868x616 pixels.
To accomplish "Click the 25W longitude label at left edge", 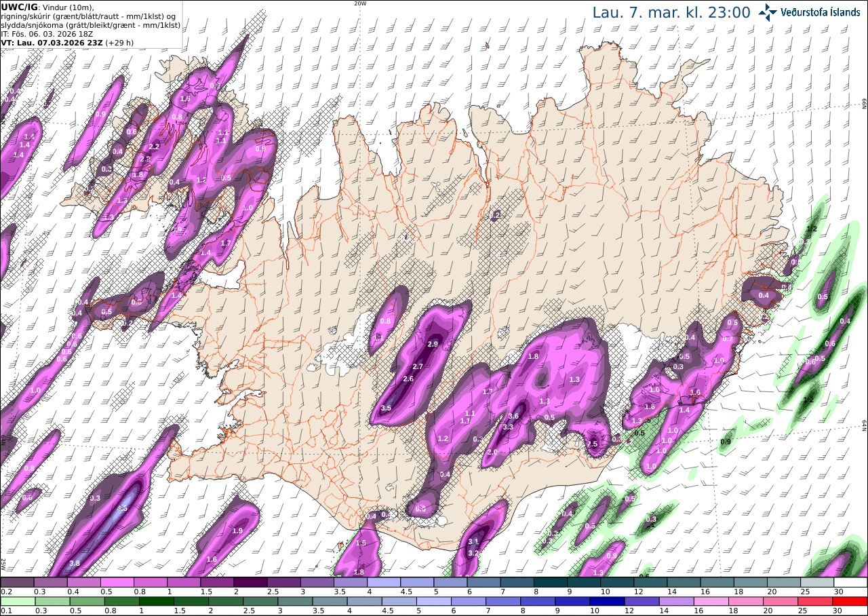I will [3, 564].
